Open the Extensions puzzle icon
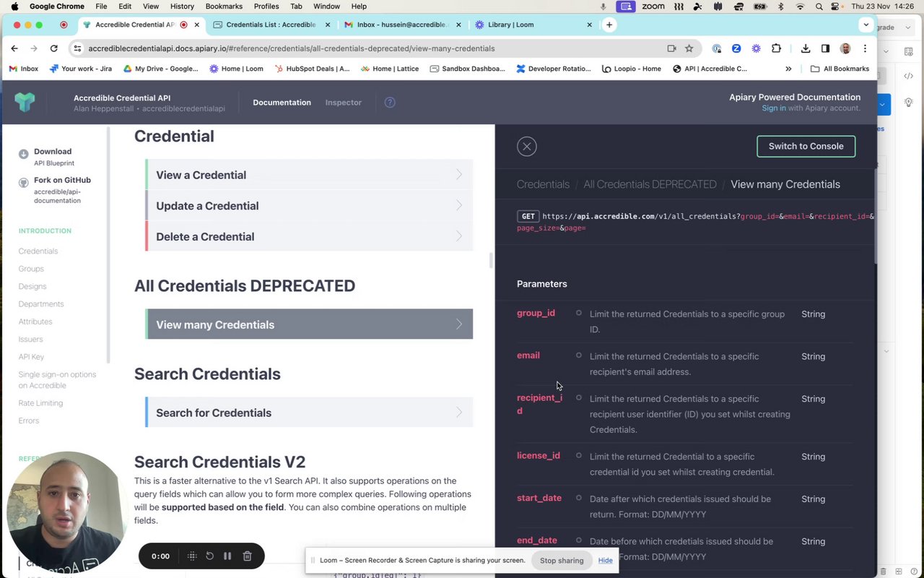 pos(776,48)
